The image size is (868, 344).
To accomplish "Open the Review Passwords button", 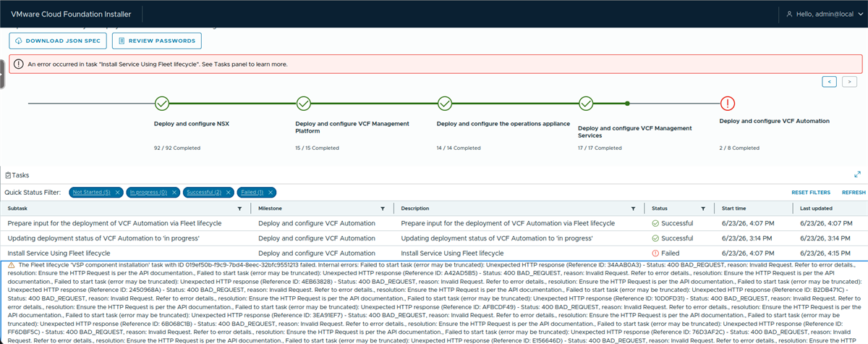I will (x=157, y=41).
